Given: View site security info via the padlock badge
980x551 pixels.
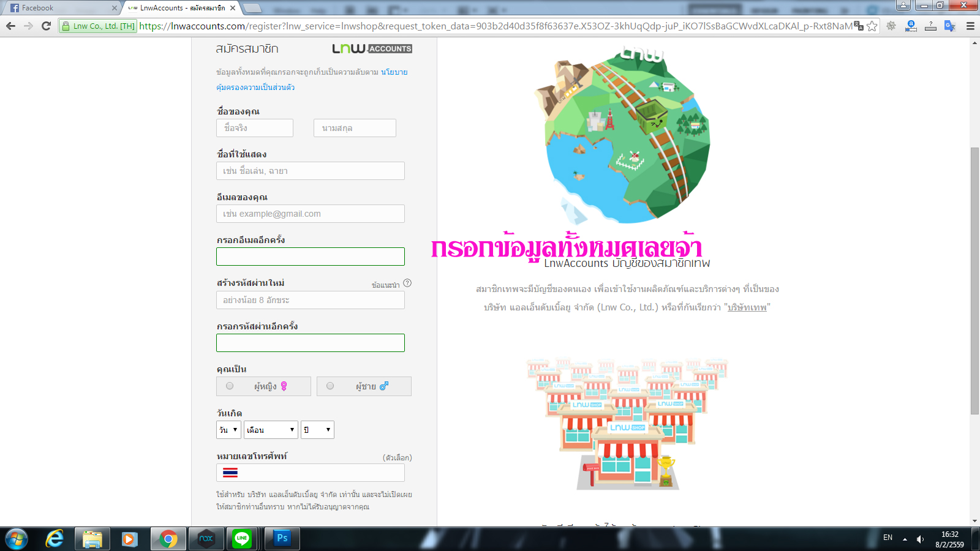Looking at the screenshot, I should (x=98, y=26).
